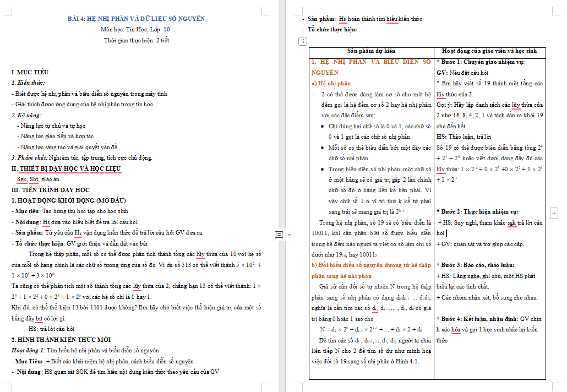
Task: Open the chevron dropdown next to frame icon
Action: pyautogui.click(x=289, y=233)
